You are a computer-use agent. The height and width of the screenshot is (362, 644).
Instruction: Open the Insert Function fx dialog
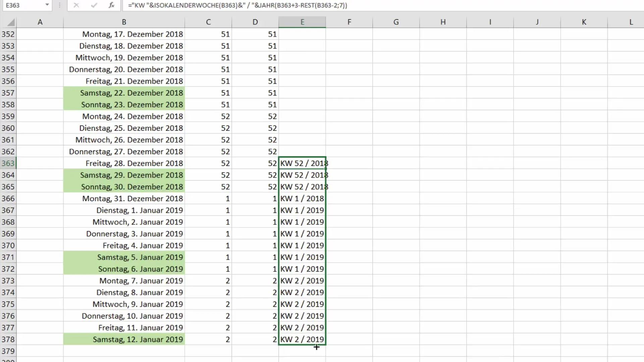pyautogui.click(x=112, y=5)
